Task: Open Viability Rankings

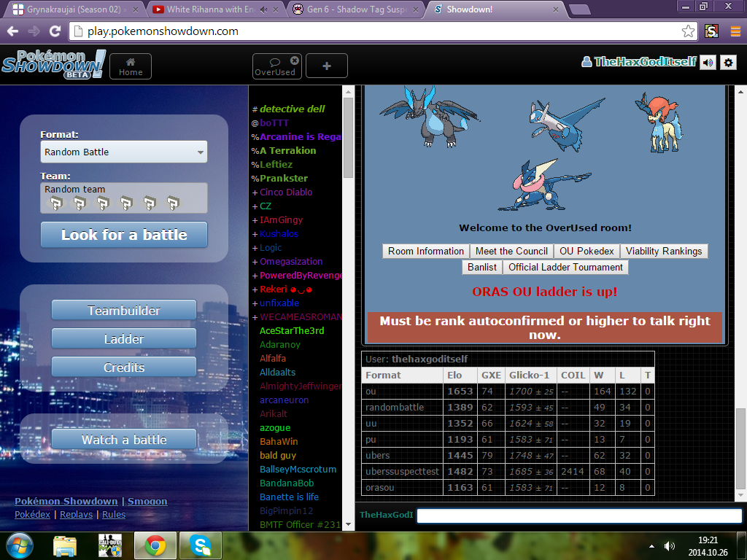Action: tap(664, 251)
